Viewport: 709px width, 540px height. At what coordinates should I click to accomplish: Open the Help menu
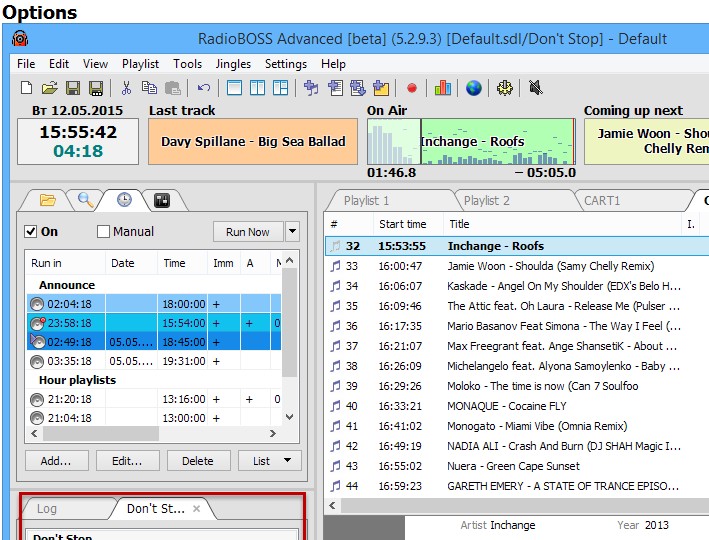[333, 64]
